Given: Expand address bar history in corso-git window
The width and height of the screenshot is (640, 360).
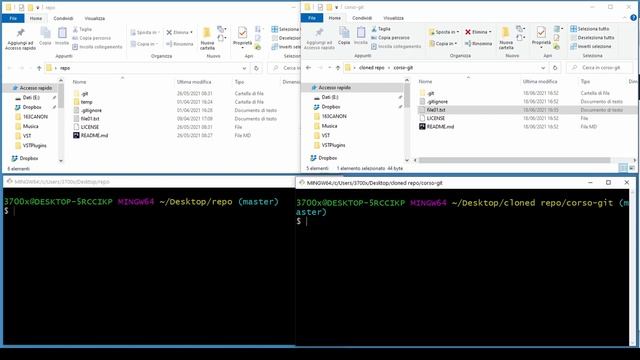Looking at the screenshot, I should 543,68.
